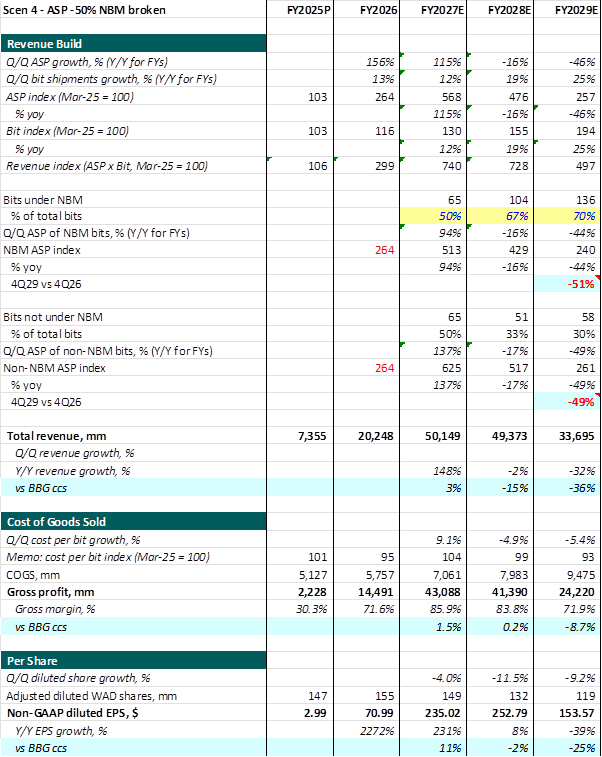Select the 148% Y/Y revenue growth cell

coord(448,471)
